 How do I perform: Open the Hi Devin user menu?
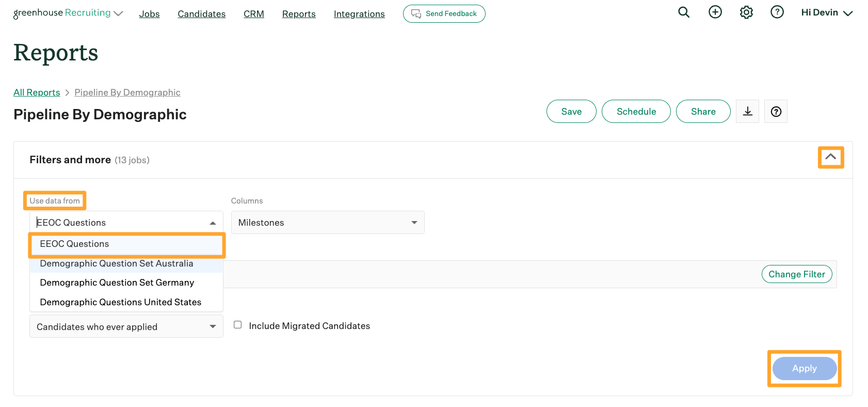pyautogui.click(x=827, y=13)
